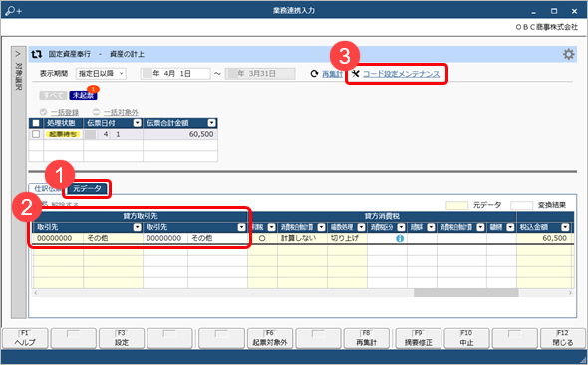Click the 貸方消費税 group header
The height and width of the screenshot is (365, 588).
(382, 216)
